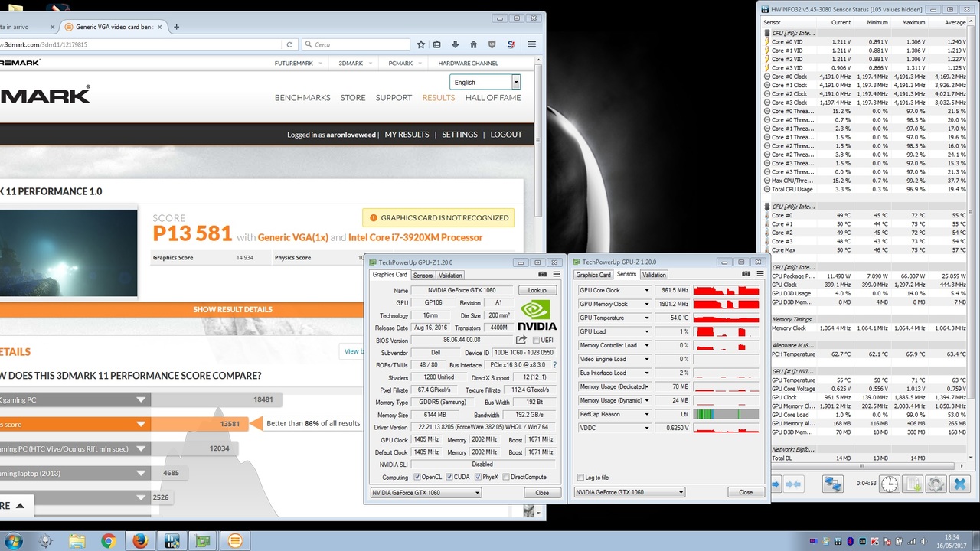Image resolution: width=980 pixels, height=551 pixels.
Task: Open GPU Load sensor dropdown
Action: [646, 331]
